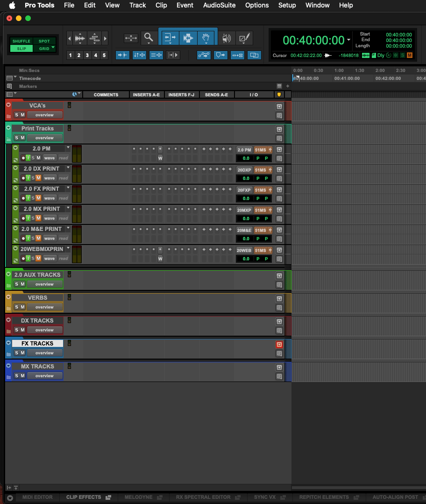Recall zoom preset 3
This screenshot has width=426, height=504.
(x=87, y=55)
